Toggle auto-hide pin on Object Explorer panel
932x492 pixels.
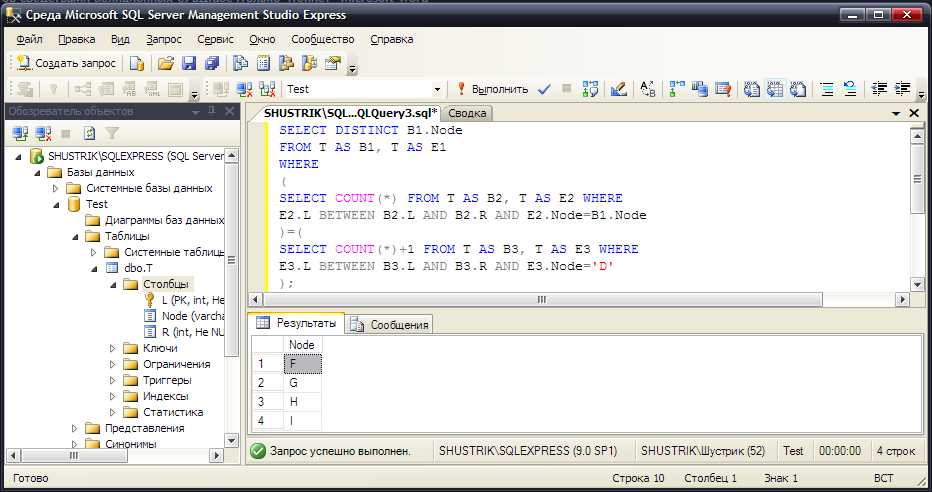pyautogui.click(x=212, y=111)
